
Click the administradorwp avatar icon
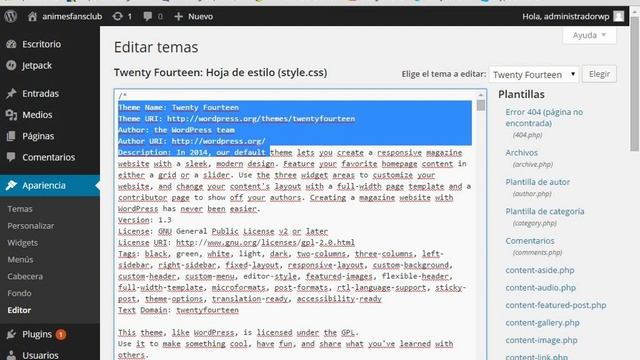(x=619, y=16)
